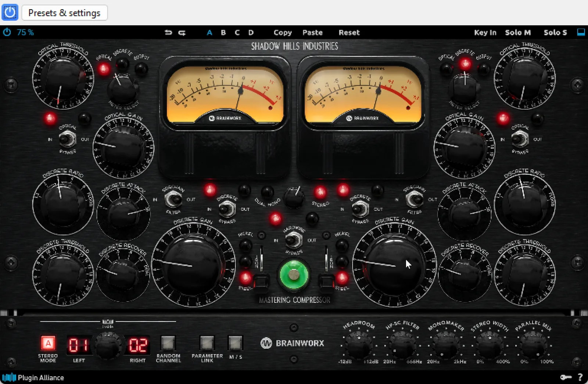The image size is (588, 384).
Task: Open the 75 % GUI scale dropdown
Action: (25, 32)
